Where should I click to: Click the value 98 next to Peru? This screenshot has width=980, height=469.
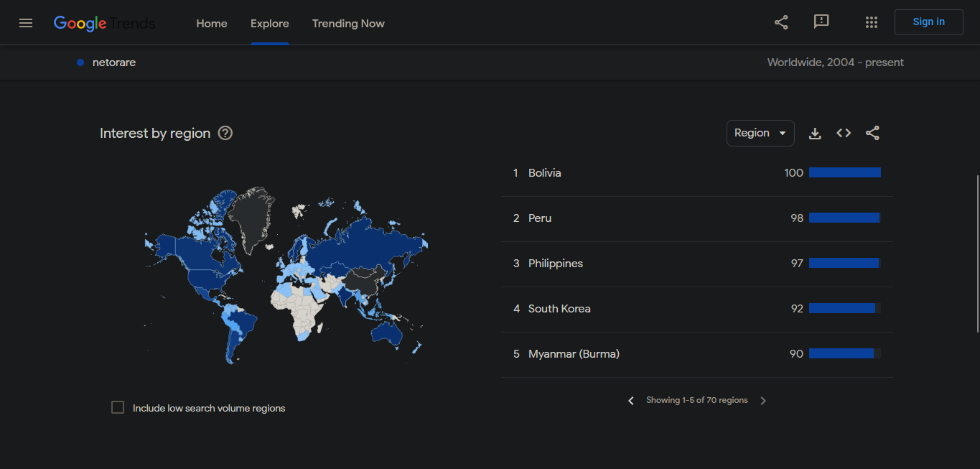coord(797,218)
